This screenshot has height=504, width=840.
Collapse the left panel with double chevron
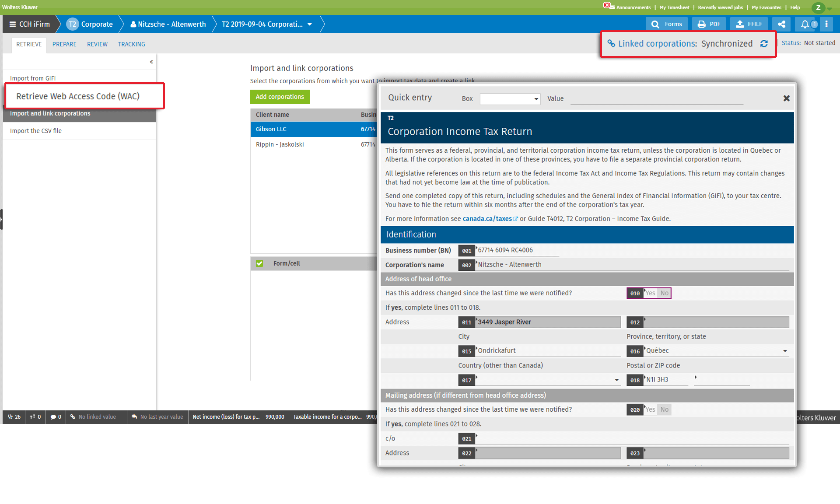click(151, 62)
